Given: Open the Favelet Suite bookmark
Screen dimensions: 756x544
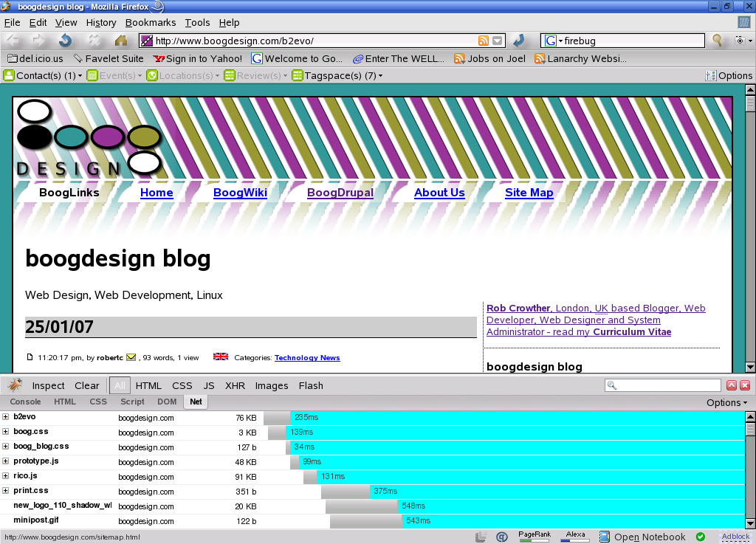Looking at the screenshot, I should tap(109, 59).
